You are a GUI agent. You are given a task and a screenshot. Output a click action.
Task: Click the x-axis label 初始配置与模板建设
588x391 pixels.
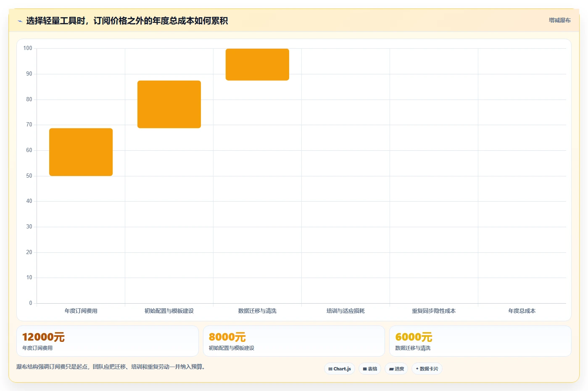point(169,311)
